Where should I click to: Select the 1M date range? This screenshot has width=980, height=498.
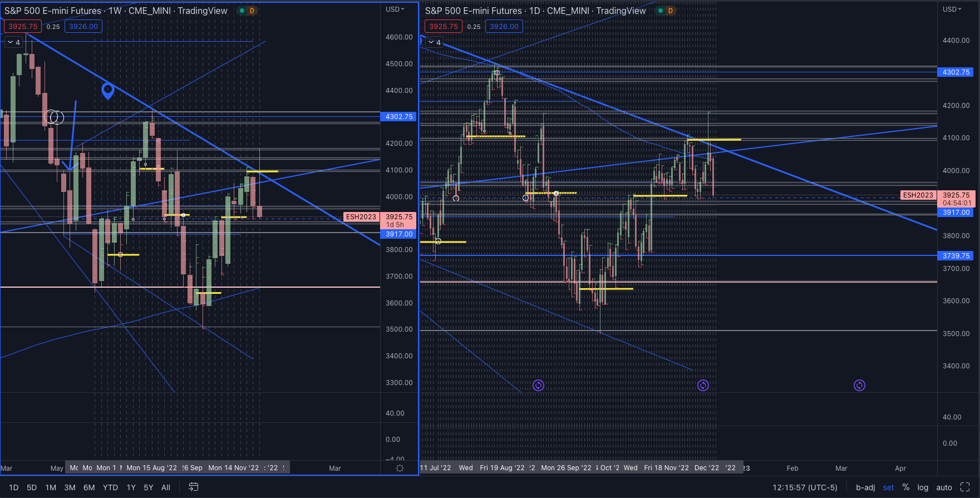(51, 487)
